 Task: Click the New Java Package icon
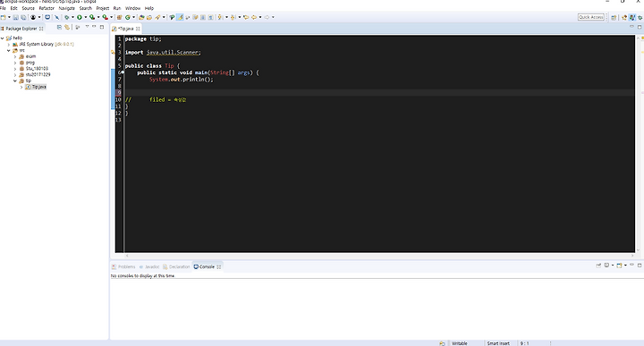click(x=119, y=17)
